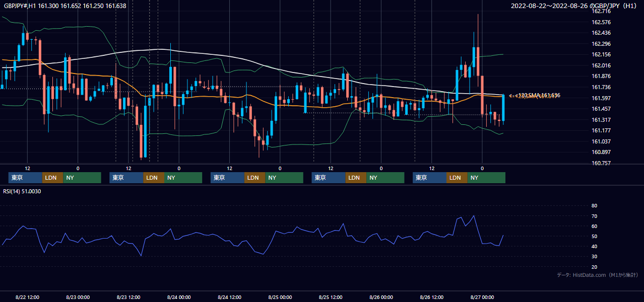This screenshot has height=302, width=644.
Task: Click the 161.037 price axis label
Action: click(x=601, y=141)
